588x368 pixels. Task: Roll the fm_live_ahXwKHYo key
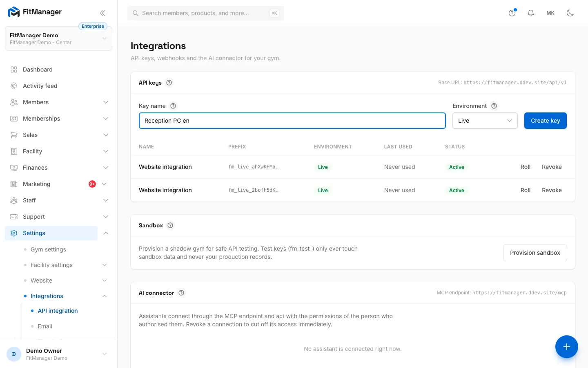pos(526,167)
